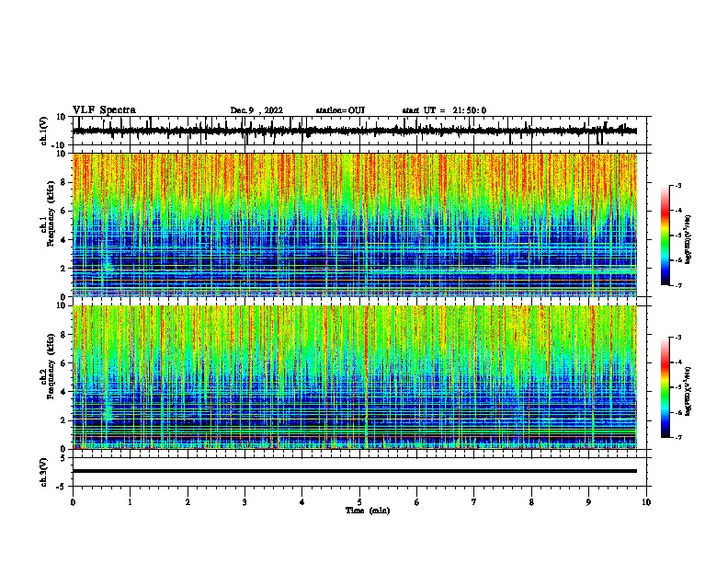Click the "ch.1(V)" waveform axis label

(x=44, y=131)
